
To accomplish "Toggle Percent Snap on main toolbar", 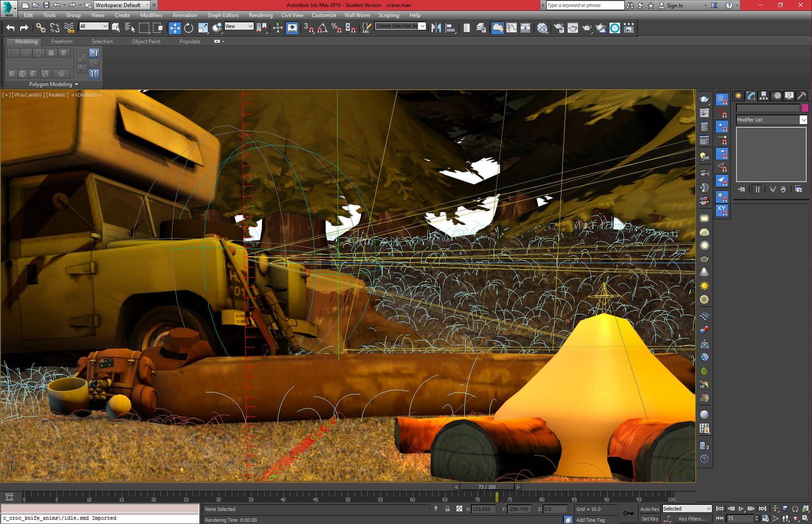I will point(336,28).
